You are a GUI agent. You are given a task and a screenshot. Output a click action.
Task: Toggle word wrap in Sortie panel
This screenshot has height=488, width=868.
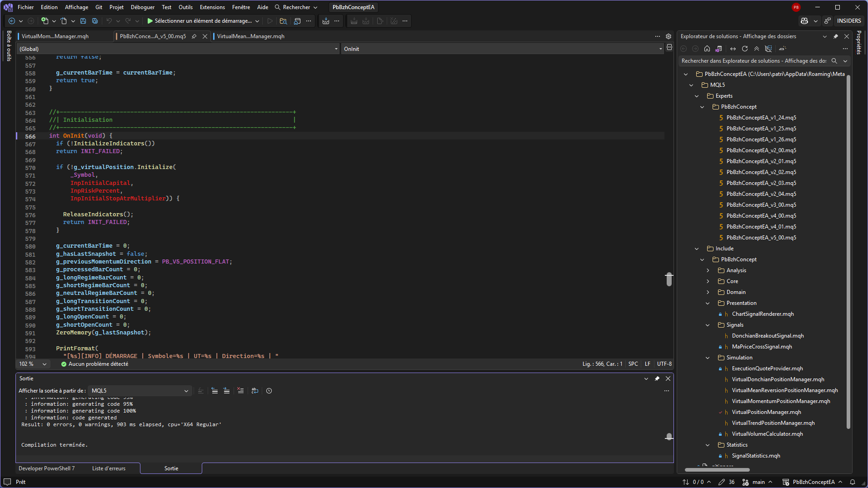(255, 391)
